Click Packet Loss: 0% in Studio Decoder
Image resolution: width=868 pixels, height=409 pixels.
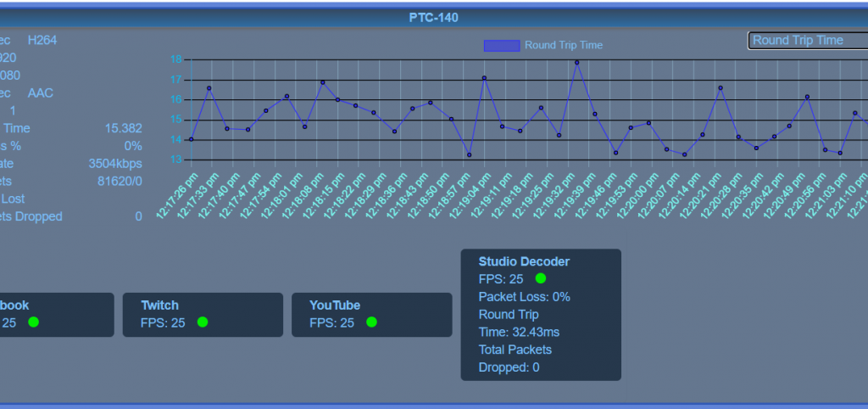(x=524, y=297)
